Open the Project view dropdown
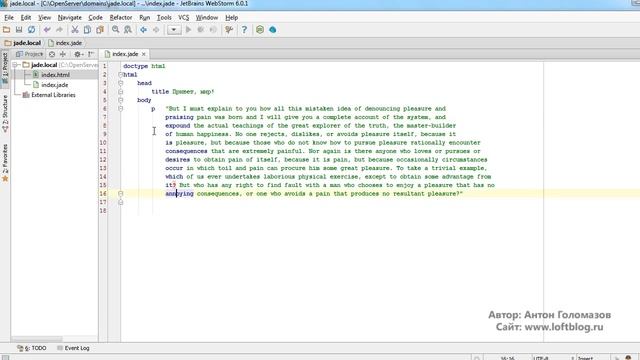Image resolution: width=640 pixels, height=360 pixels. pyautogui.click(x=29, y=54)
